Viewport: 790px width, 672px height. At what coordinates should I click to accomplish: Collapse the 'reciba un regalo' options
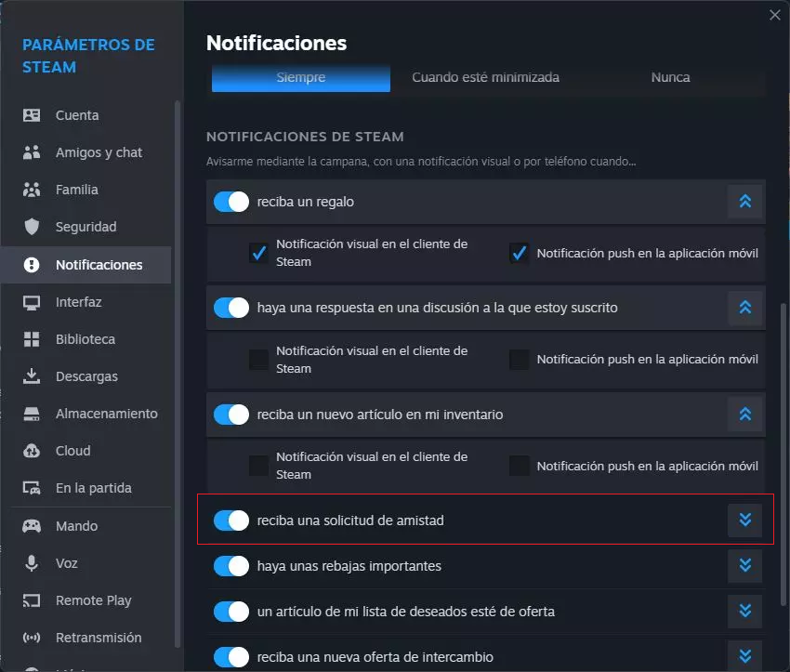click(x=745, y=202)
